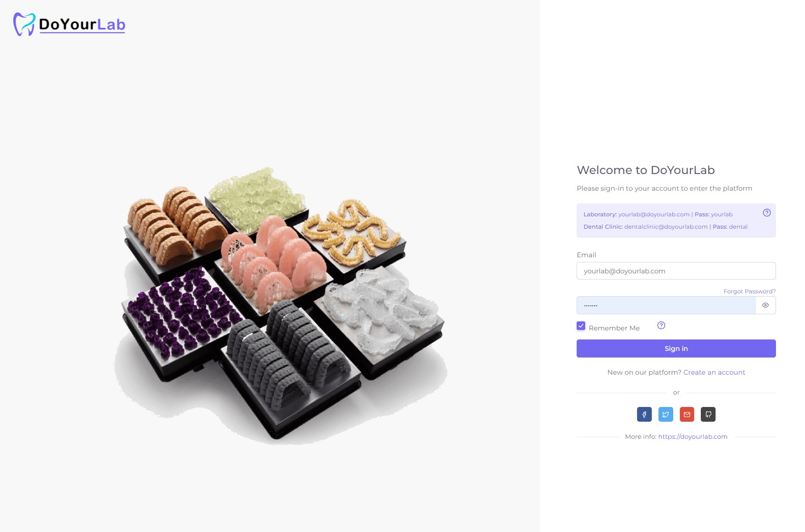Click the help icon in credentials info box
Viewport: 805px width, 532px height.
click(x=767, y=213)
